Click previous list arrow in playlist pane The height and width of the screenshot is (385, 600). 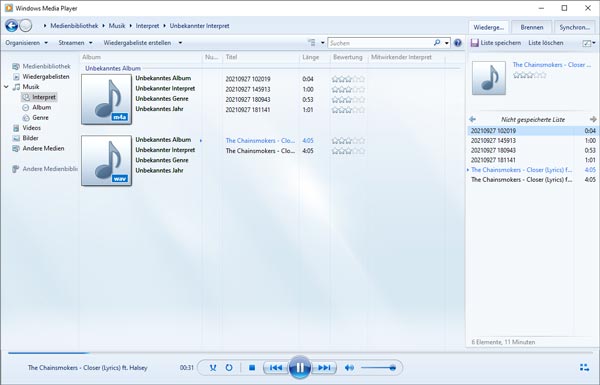[472, 119]
